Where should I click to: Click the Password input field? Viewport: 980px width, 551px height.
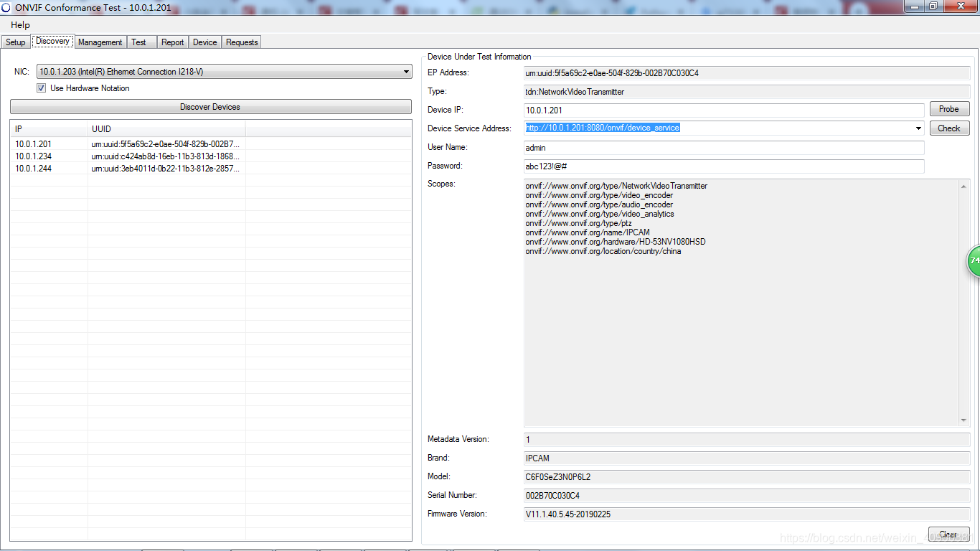coord(724,166)
